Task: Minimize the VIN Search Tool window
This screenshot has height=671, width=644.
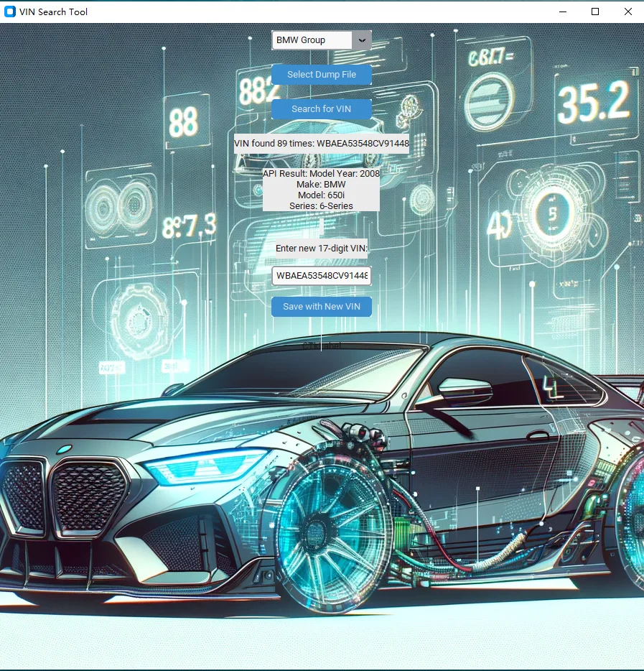Action: click(563, 11)
